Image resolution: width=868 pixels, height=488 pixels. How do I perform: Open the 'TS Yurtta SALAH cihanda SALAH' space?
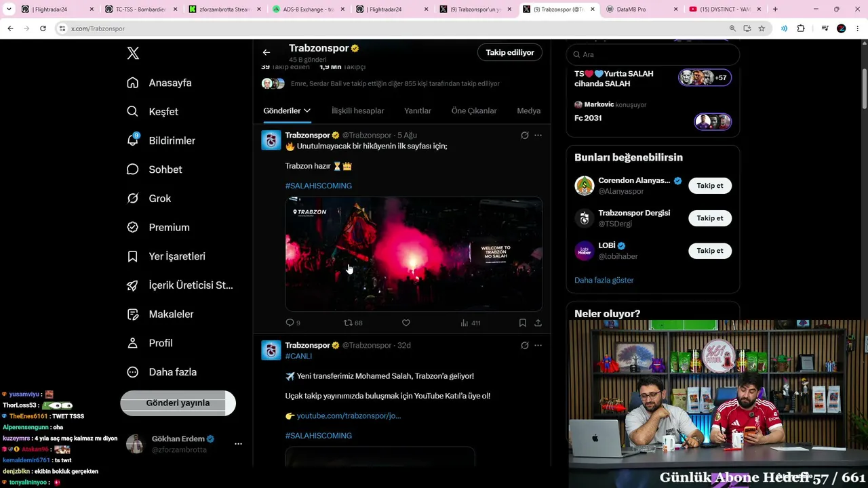coord(652,79)
